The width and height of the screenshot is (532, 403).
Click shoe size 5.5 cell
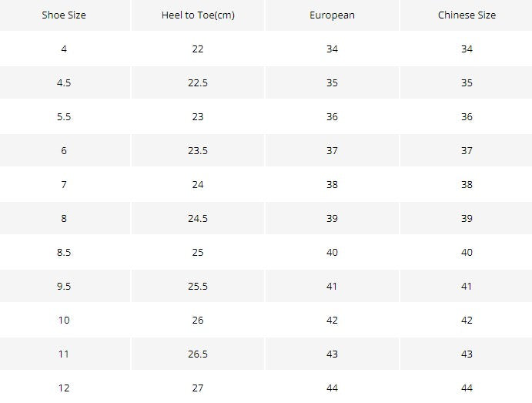(x=64, y=117)
